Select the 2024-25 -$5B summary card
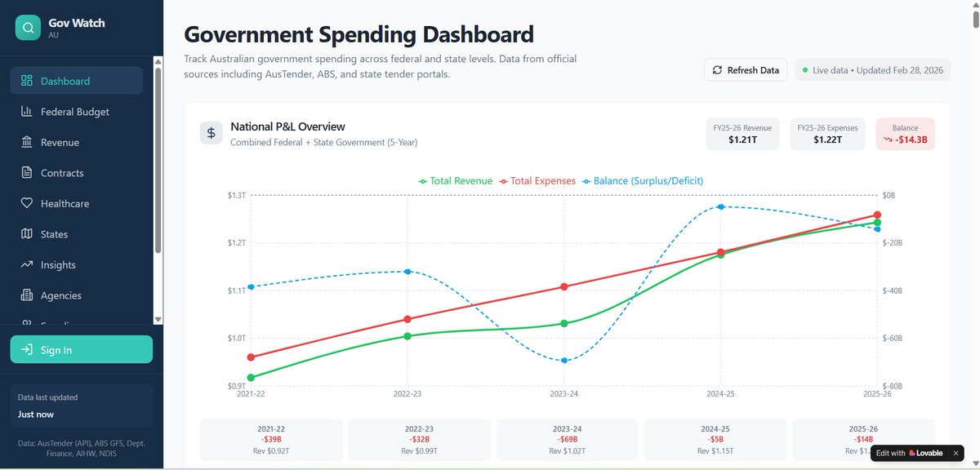 (x=715, y=440)
